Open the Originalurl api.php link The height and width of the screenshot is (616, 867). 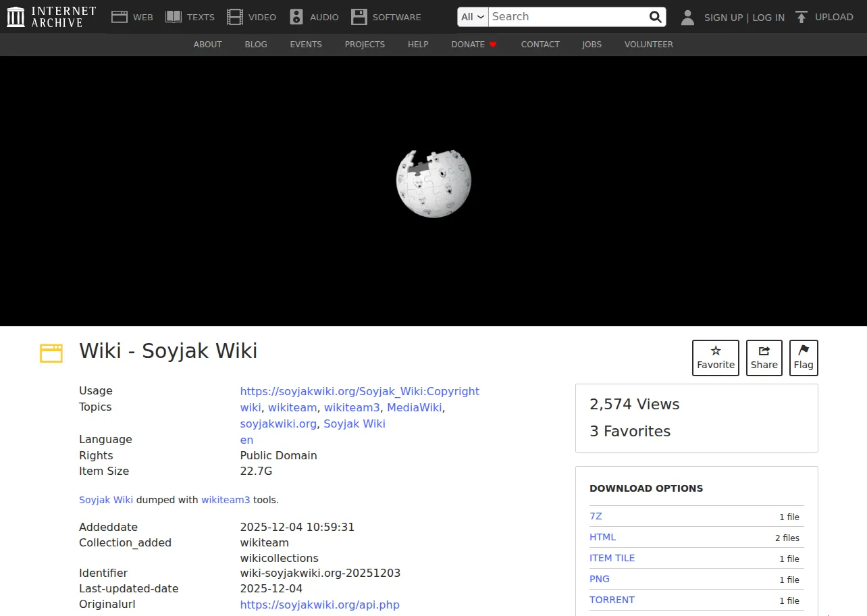320,605
